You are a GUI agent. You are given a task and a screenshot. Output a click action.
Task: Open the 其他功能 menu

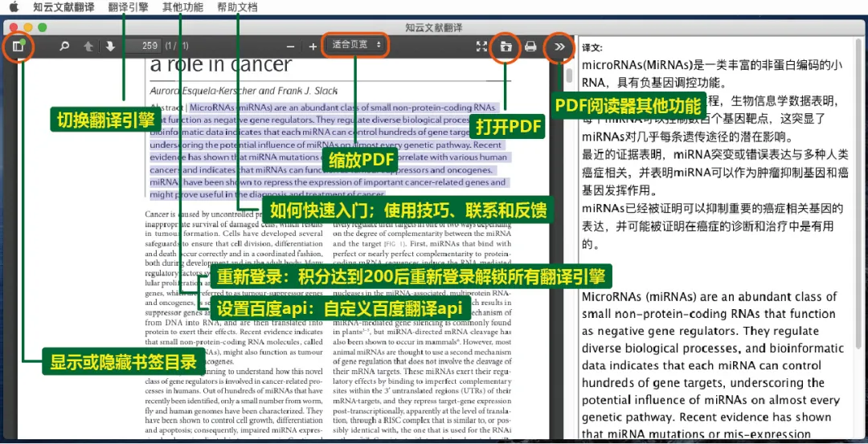point(182,7)
